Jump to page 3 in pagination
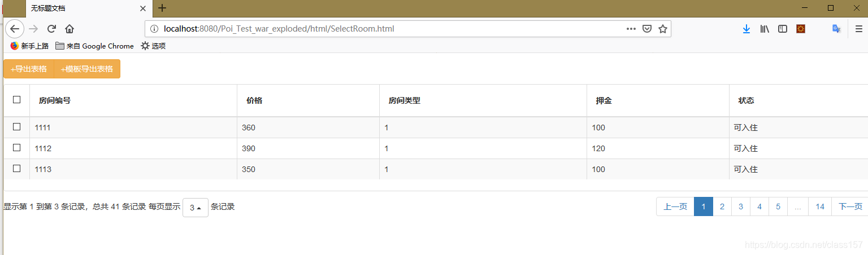Image resolution: width=868 pixels, height=255 pixels. 741,207
